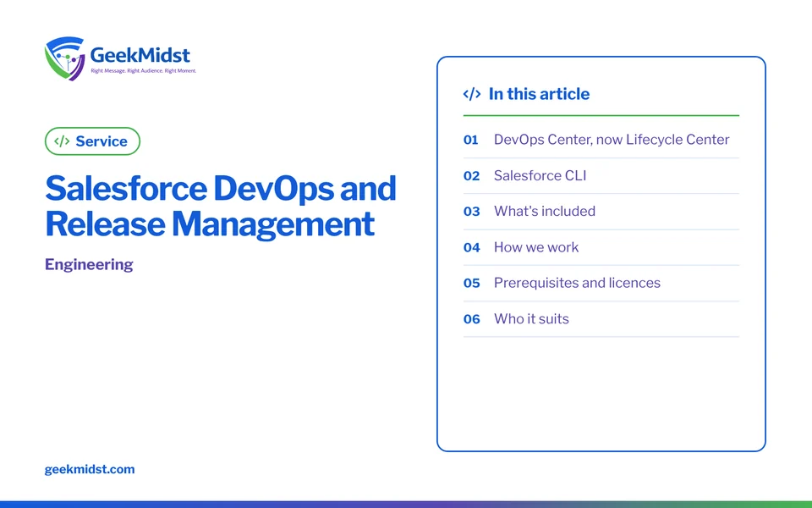Click the number 06 in contents list
Image resolution: width=812 pixels, height=508 pixels.
coord(471,319)
